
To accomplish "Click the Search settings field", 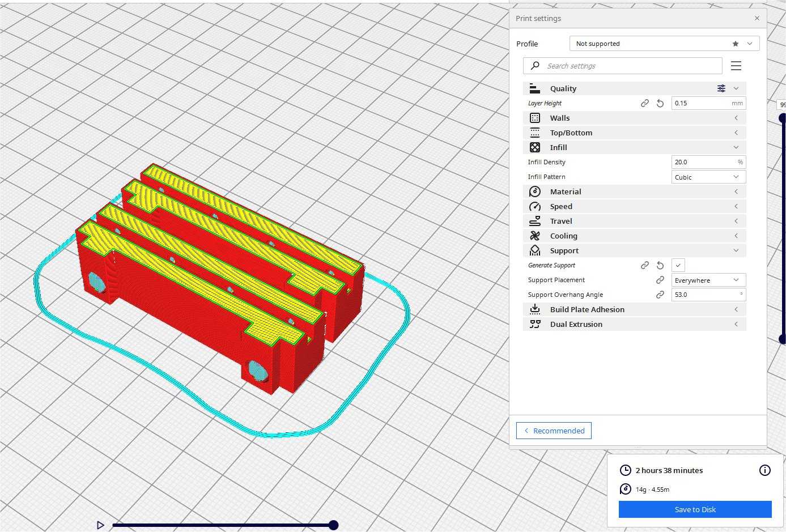I will (623, 66).
